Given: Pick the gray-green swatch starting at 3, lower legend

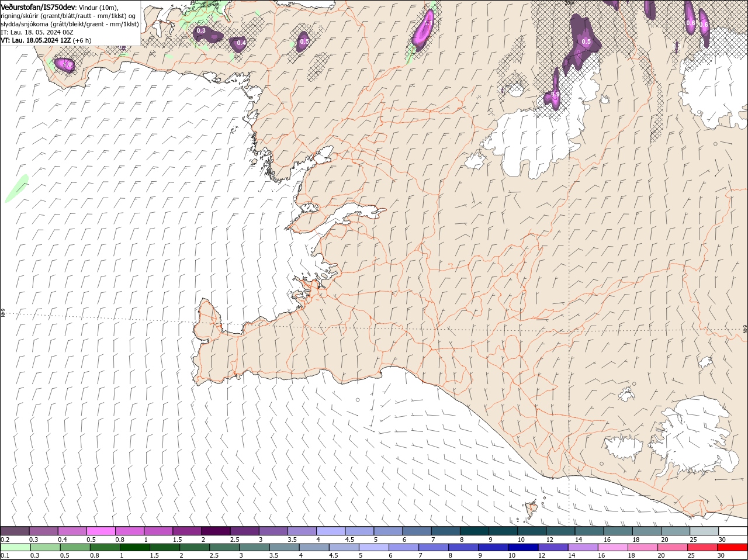Looking at the screenshot, I should click(x=254, y=548).
